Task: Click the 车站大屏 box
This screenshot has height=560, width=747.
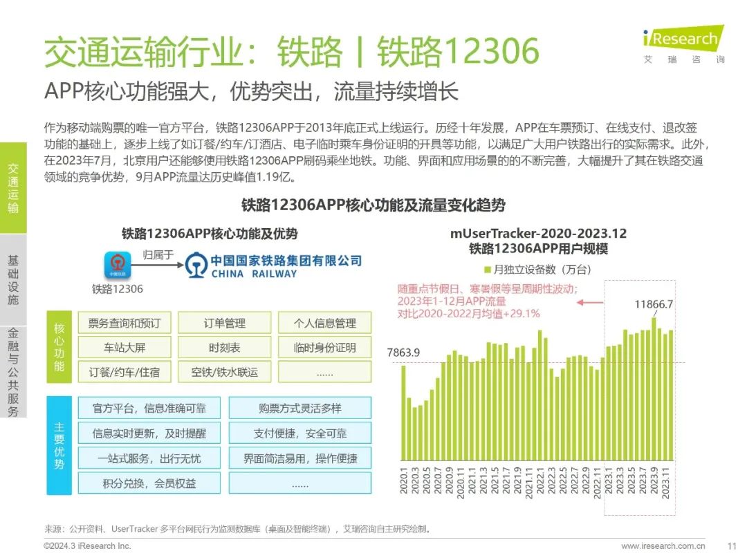Action: (124, 347)
